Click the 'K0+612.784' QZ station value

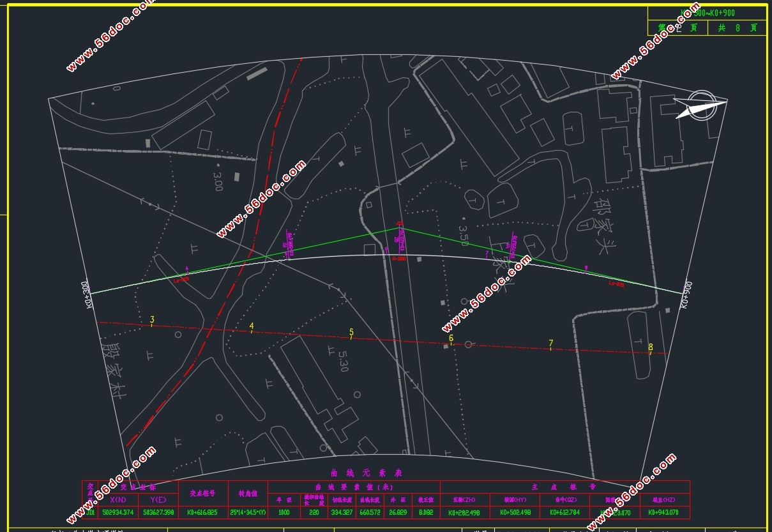566,512
